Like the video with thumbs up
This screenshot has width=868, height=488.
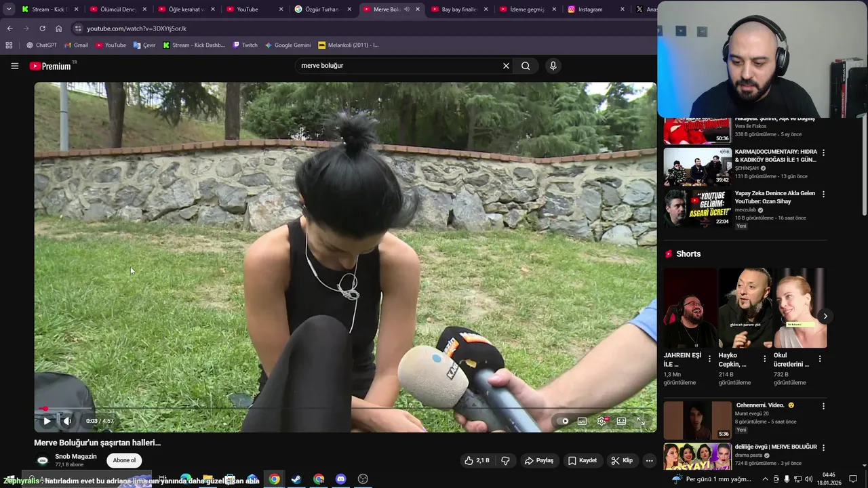tap(477, 460)
